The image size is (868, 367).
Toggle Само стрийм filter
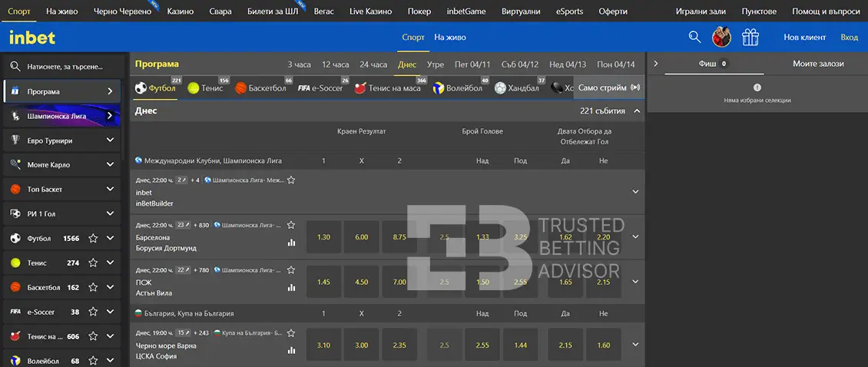point(609,88)
